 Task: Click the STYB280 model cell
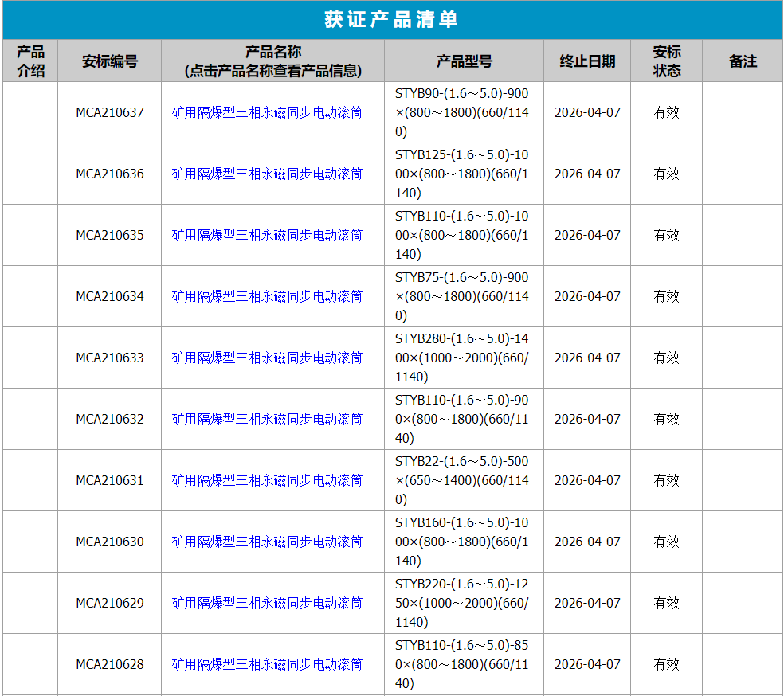(464, 358)
